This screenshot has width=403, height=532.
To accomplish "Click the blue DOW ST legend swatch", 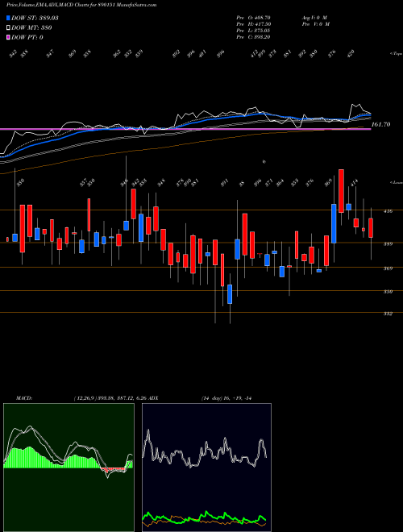I will [x=8, y=18].
